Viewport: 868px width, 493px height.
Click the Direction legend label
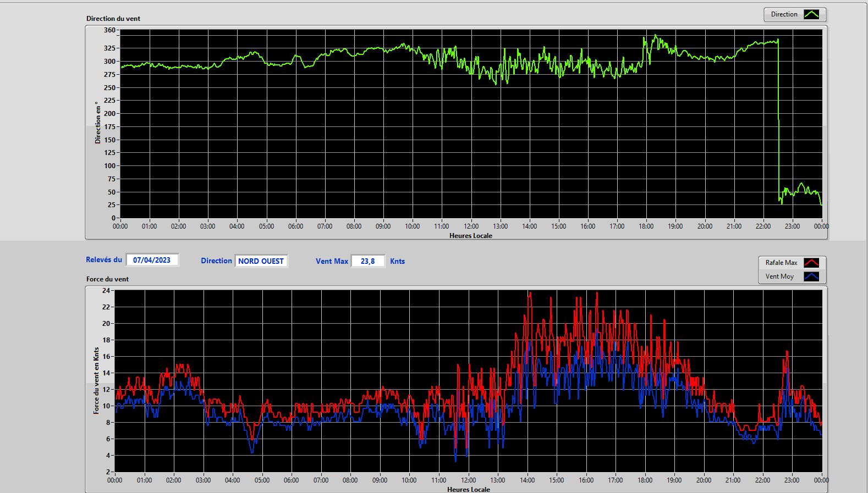point(784,14)
